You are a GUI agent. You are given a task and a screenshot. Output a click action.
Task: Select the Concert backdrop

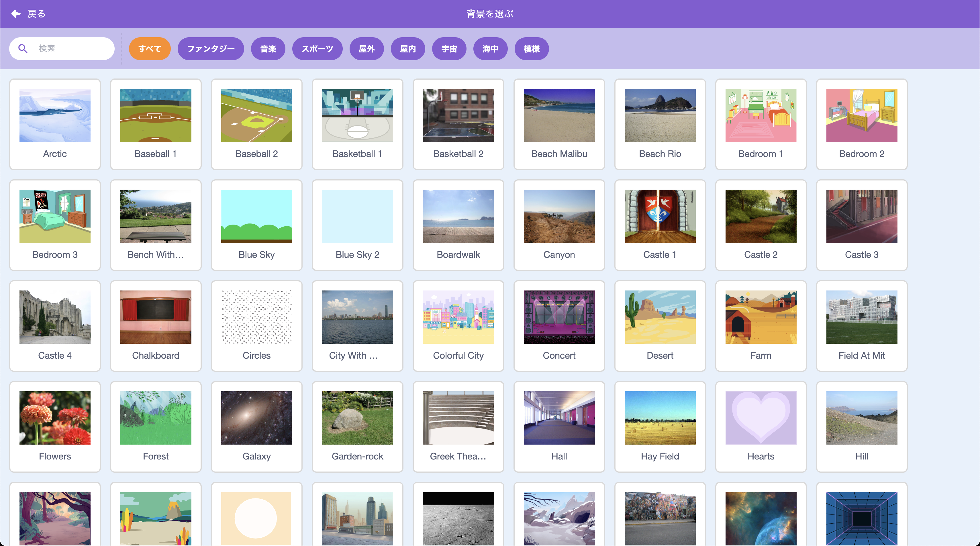(559, 317)
